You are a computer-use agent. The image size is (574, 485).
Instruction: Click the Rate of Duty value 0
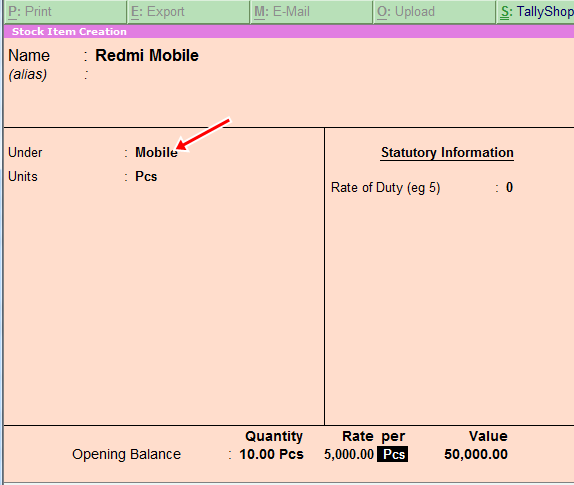coord(509,187)
